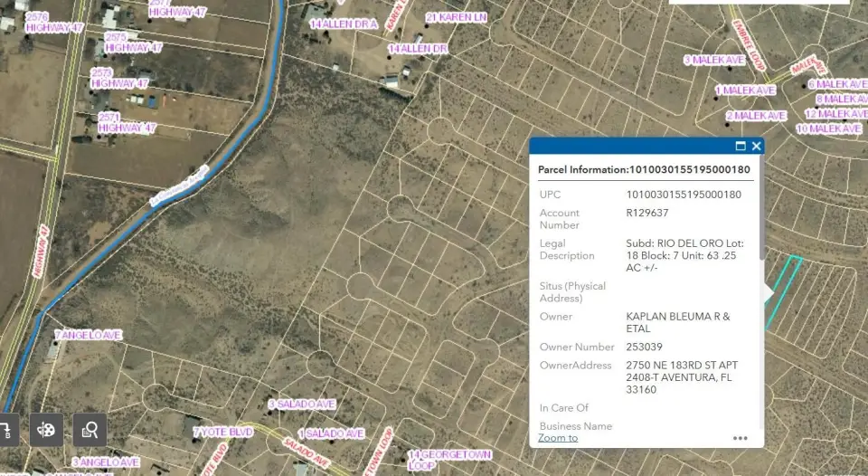
Task: Select the 2571 HIGHWAY 47 address label
Action: pyautogui.click(x=127, y=123)
